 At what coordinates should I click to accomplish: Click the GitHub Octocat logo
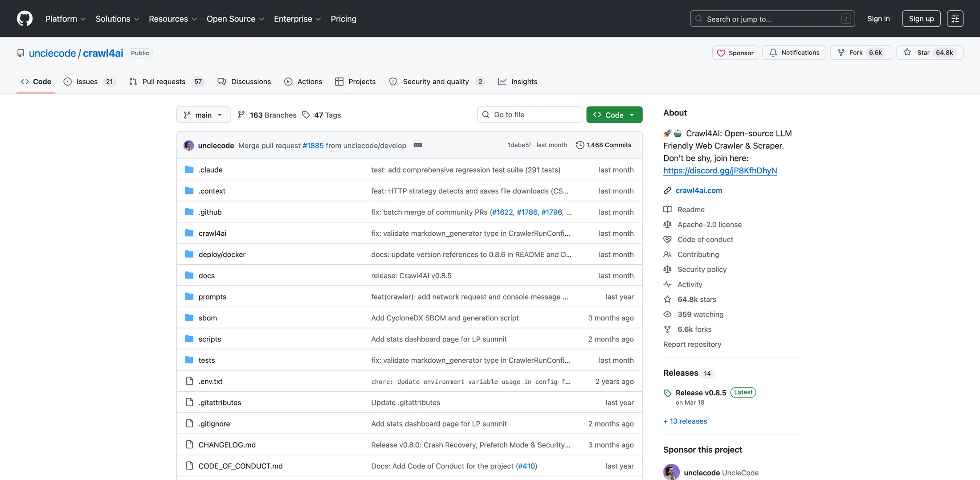[x=24, y=19]
